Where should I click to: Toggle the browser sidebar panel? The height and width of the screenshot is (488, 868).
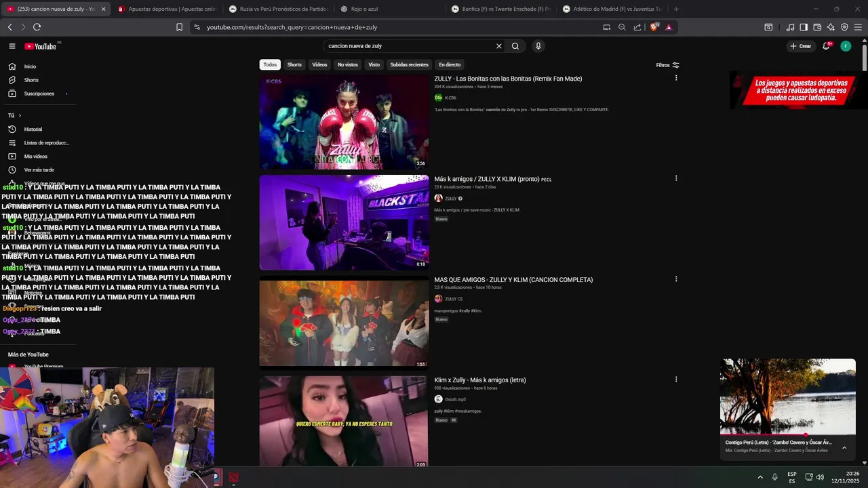pyautogui.click(x=804, y=27)
